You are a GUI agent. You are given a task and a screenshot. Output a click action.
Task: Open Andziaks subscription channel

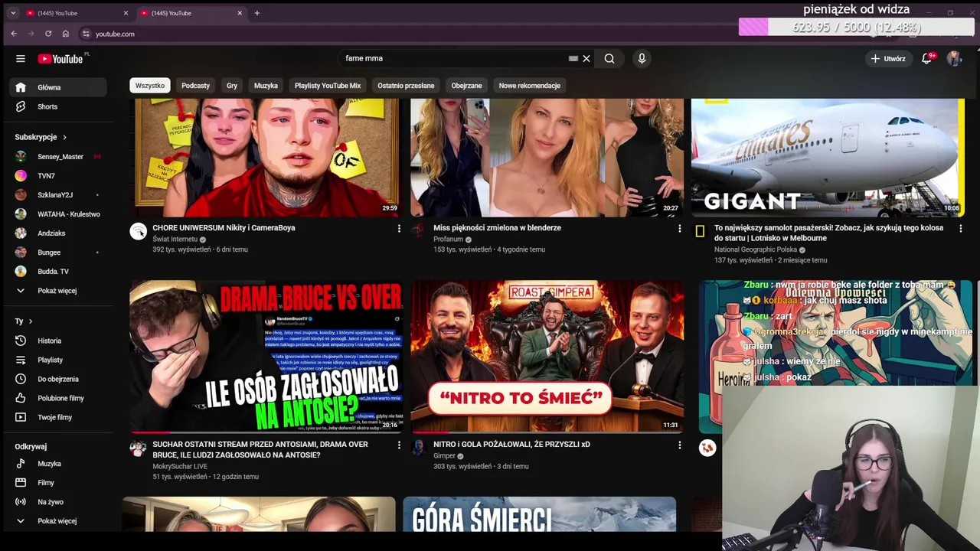(x=58, y=233)
